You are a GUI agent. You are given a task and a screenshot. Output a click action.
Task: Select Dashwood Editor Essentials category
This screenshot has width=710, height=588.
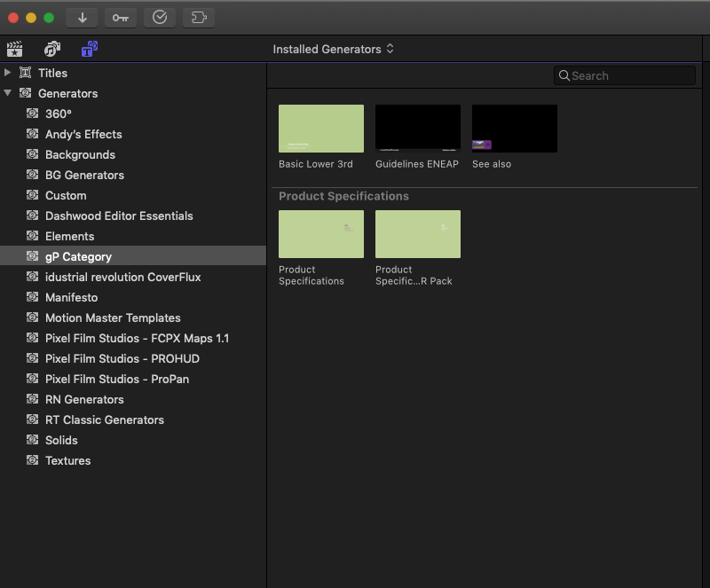point(133,216)
